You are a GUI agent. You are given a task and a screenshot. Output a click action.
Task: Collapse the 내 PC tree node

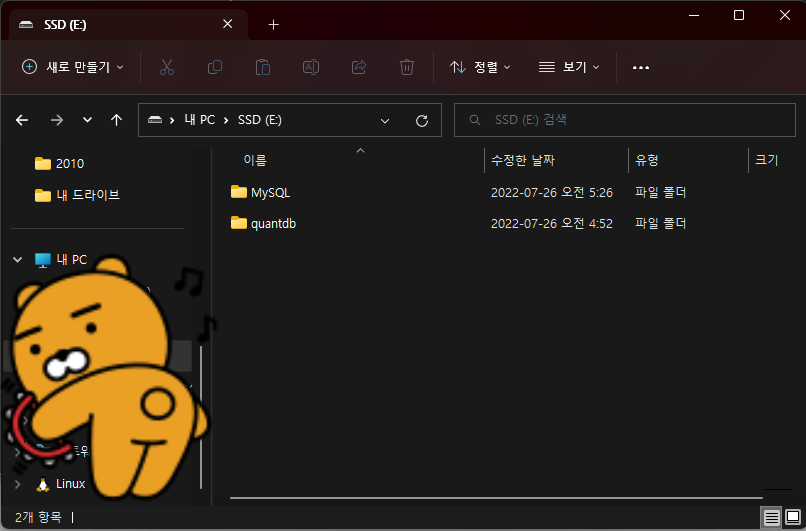(x=17, y=260)
